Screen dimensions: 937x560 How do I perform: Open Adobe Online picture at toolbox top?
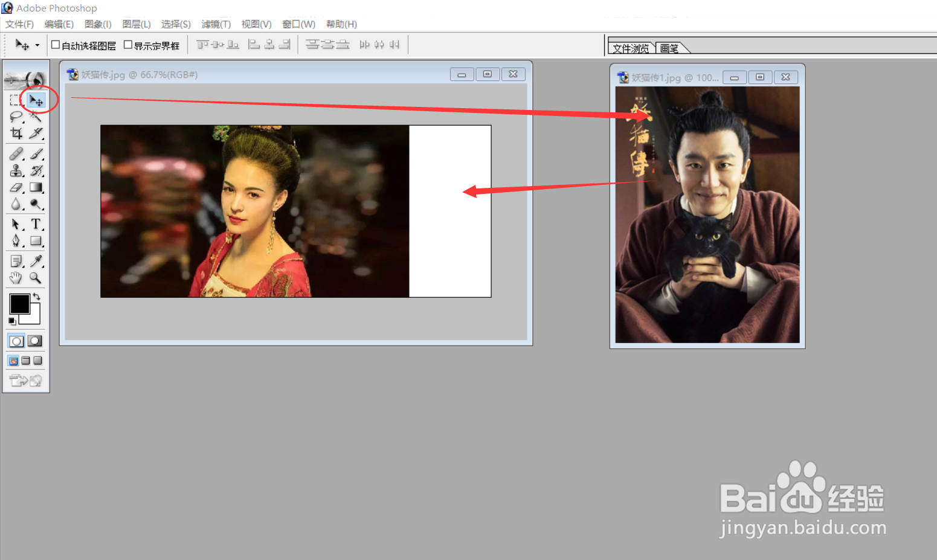click(26, 79)
